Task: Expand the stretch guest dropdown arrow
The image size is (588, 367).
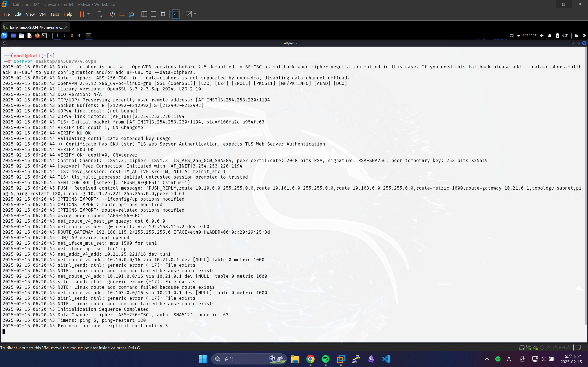Action: coord(195,14)
